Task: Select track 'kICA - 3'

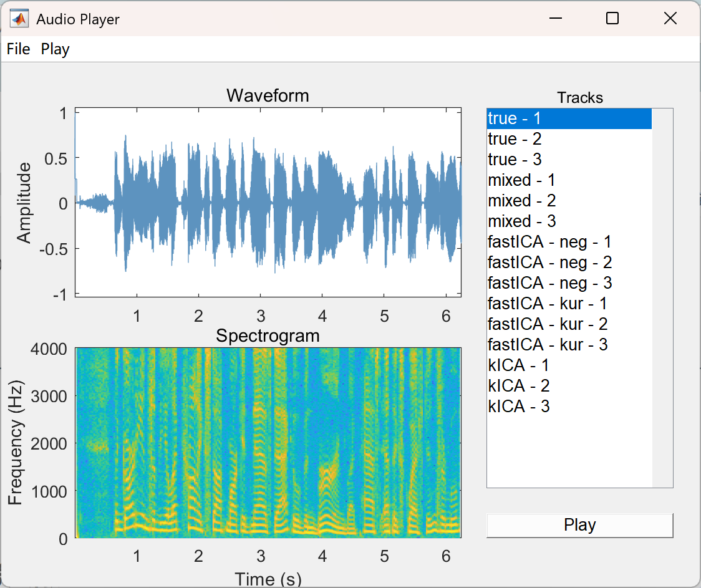Action: tap(569, 406)
